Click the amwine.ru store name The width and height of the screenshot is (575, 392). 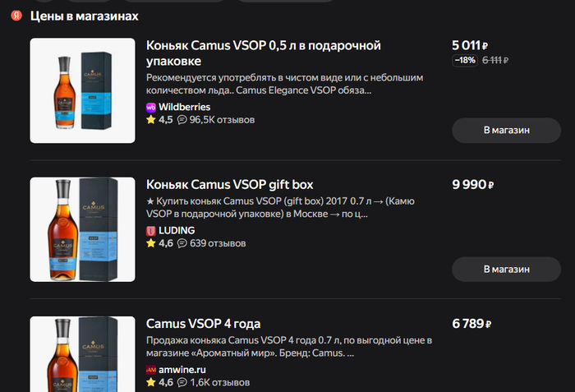[183, 370]
